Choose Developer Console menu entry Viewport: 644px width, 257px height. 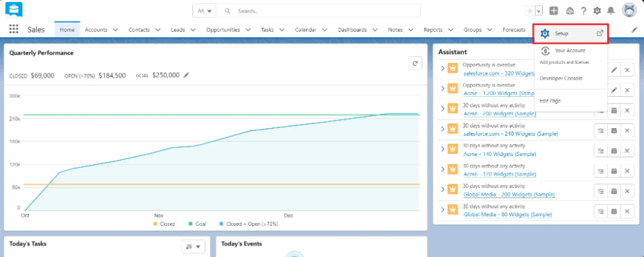(561, 78)
